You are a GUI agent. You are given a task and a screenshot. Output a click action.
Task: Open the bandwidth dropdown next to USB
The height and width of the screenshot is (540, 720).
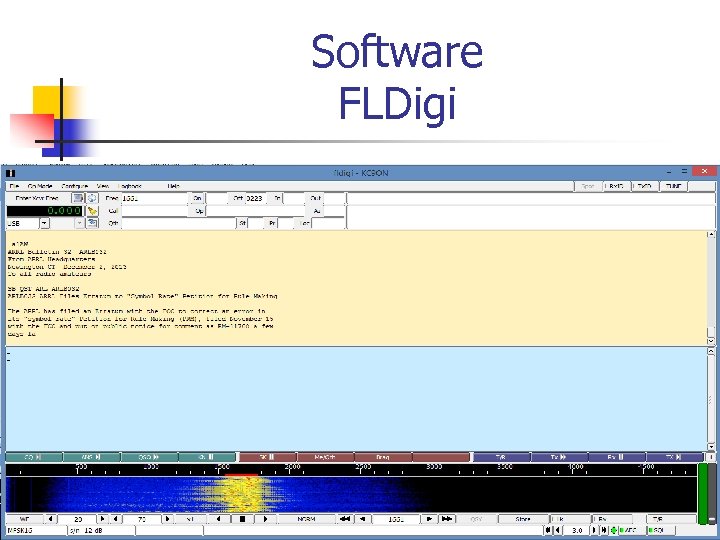tap(79, 223)
